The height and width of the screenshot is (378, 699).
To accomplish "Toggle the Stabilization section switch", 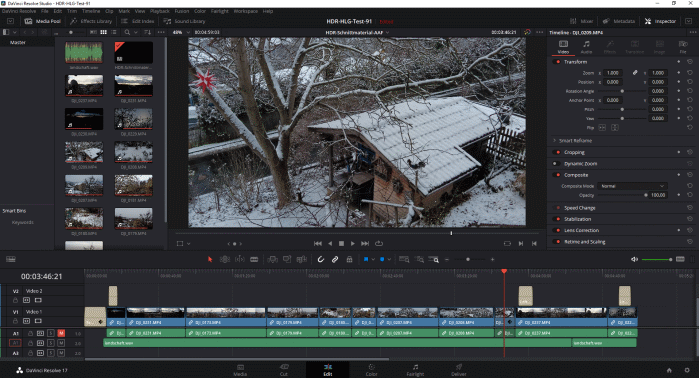I will tap(557, 219).
